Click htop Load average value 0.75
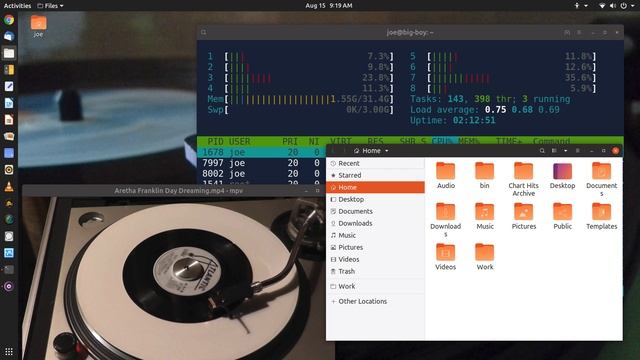Screen dimensions: 640x360 (x=495, y=109)
